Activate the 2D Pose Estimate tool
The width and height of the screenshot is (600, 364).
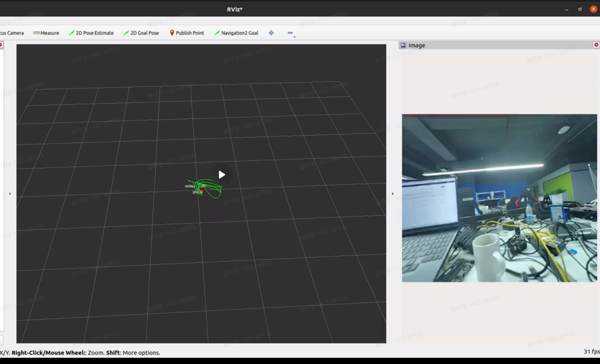point(91,33)
